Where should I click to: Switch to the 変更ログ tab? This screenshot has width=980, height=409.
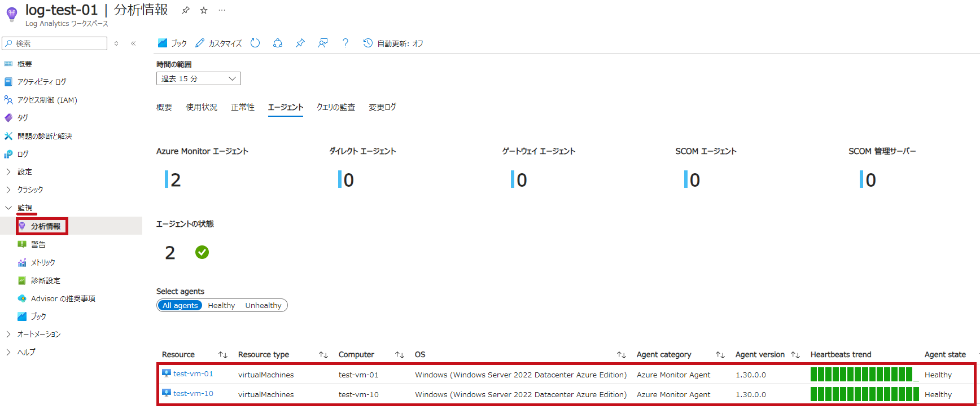coord(383,107)
